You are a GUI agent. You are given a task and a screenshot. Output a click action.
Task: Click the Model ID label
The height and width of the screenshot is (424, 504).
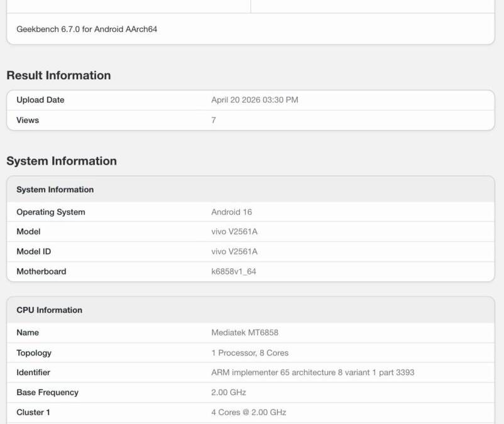(x=34, y=252)
